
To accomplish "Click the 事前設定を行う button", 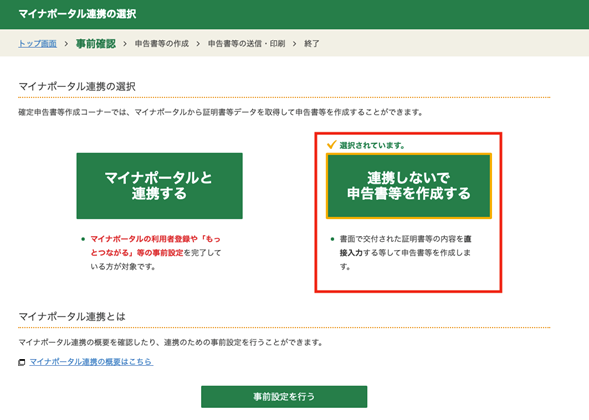I will coord(284,397).
